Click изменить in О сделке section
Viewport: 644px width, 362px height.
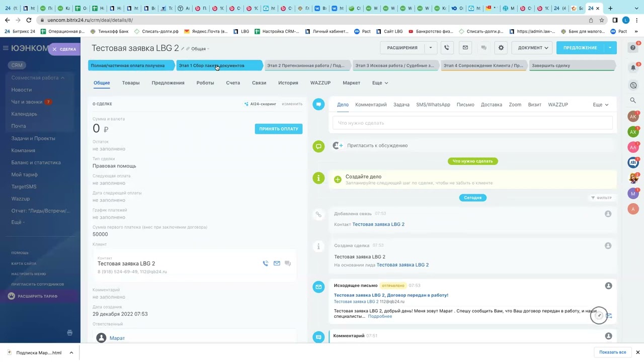click(x=292, y=104)
